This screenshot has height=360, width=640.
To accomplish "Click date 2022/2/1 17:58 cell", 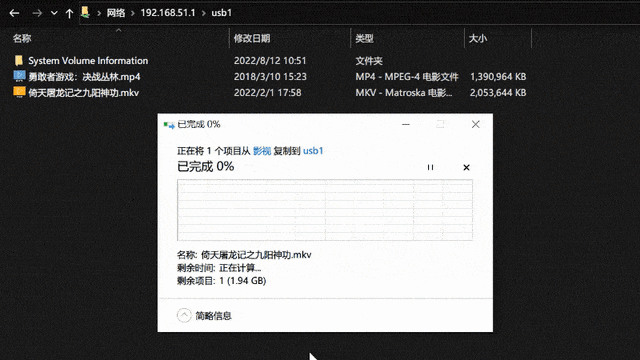I will tap(267, 93).
